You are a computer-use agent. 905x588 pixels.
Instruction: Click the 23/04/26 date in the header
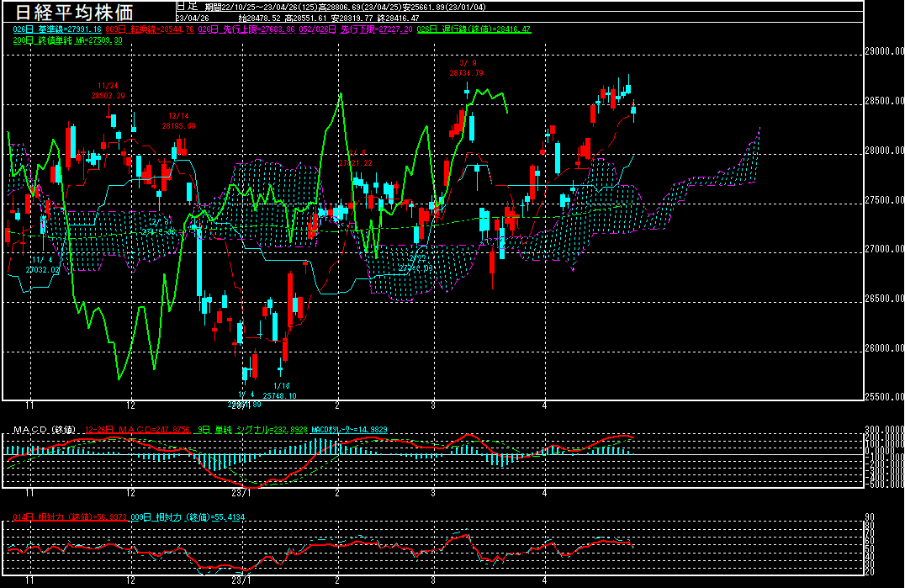click(193, 18)
